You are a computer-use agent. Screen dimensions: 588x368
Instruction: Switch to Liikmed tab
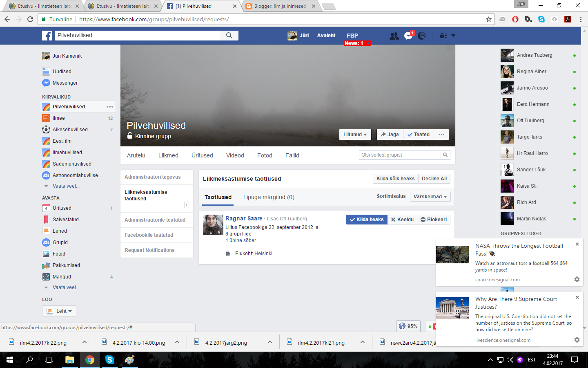168,155
